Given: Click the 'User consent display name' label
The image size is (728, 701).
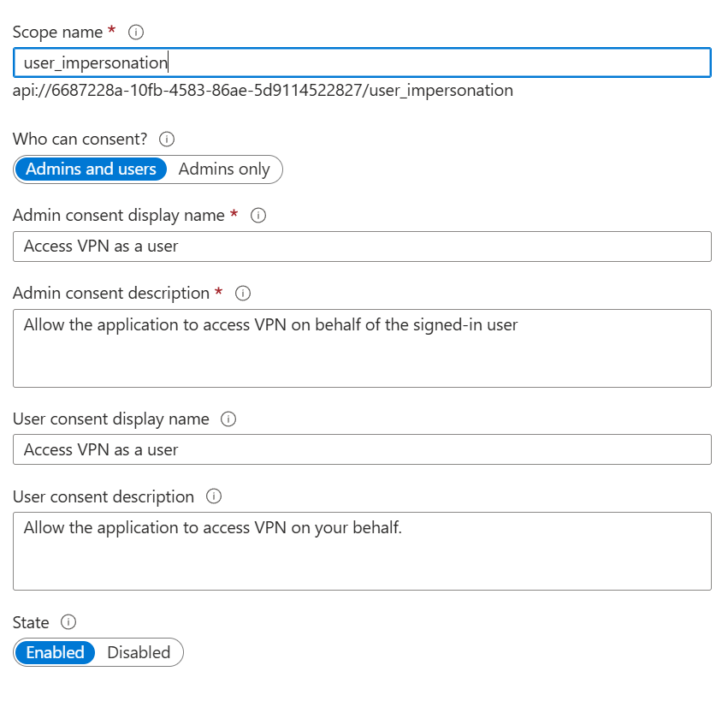Looking at the screenshot, I should [111, 419].
